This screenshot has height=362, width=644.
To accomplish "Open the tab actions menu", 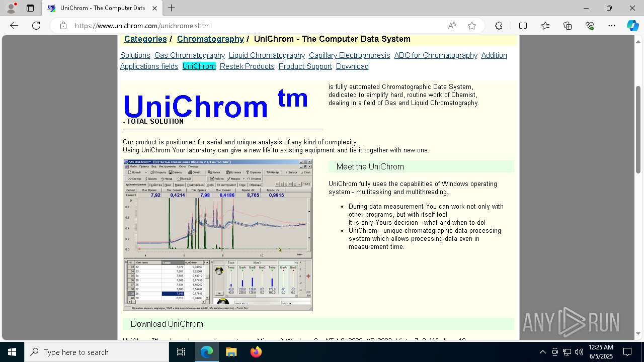I will coord(30,8).
